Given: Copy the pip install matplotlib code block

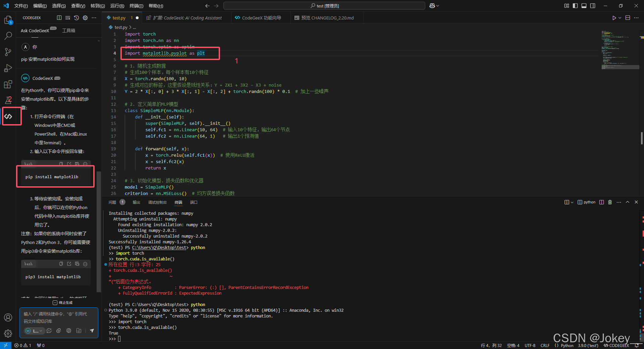Looking at the screenshot, I should 61,164.
